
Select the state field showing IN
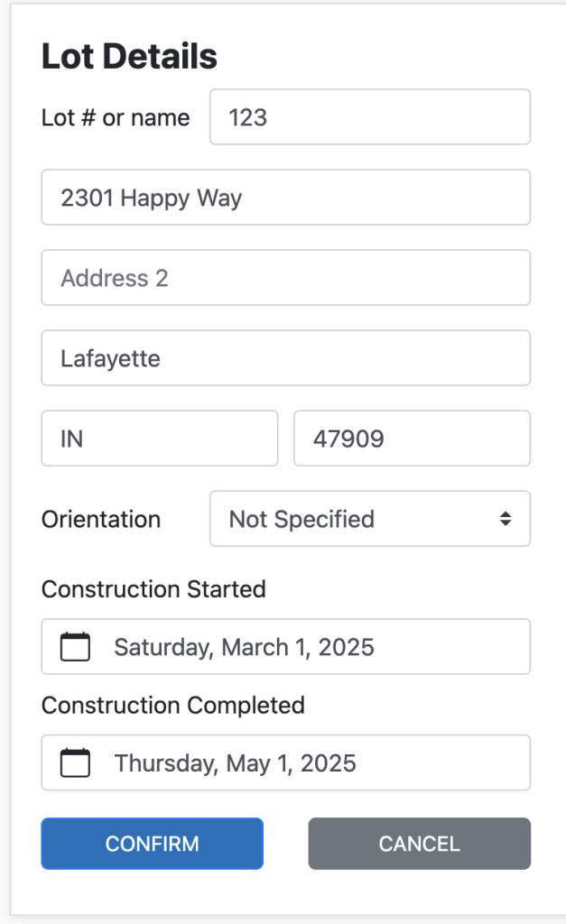159,438
